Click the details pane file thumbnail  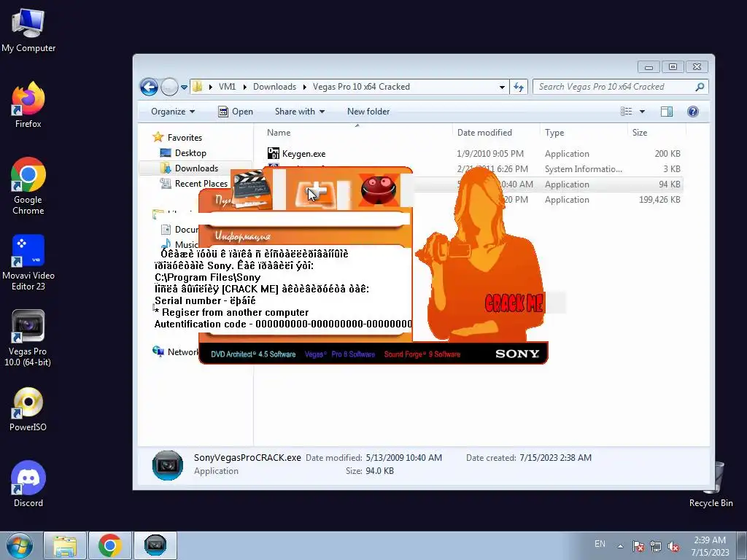[x=168, y=464]
